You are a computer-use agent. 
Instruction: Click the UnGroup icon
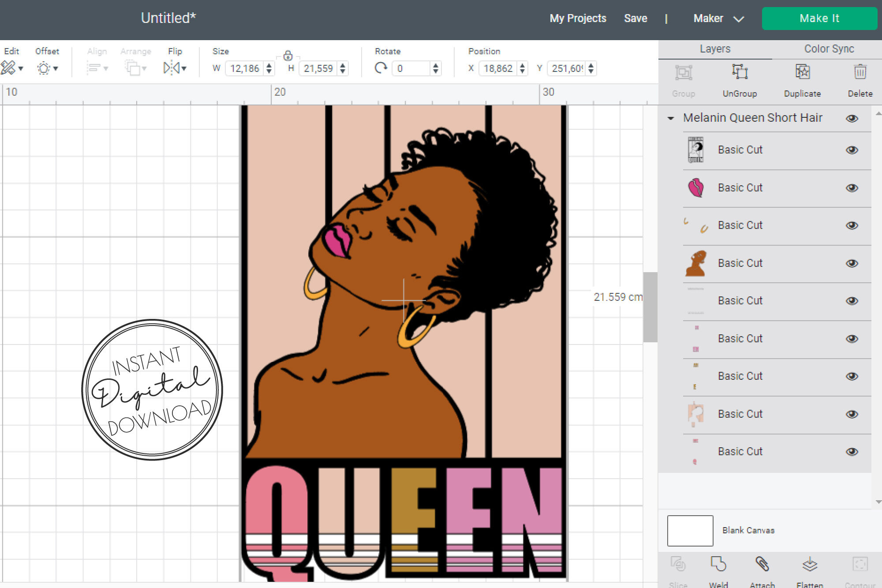pos(740,72)
